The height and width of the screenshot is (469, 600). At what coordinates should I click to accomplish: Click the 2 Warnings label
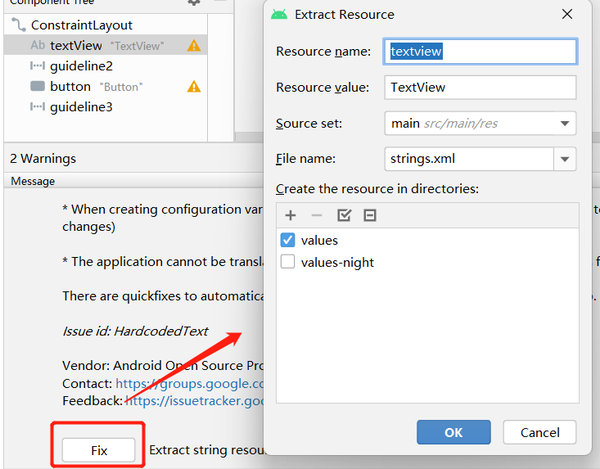[43, 158]
